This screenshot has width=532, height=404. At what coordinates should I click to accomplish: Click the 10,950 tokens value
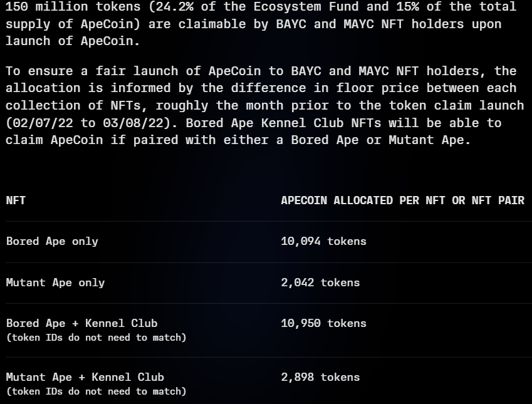[323, 323]
